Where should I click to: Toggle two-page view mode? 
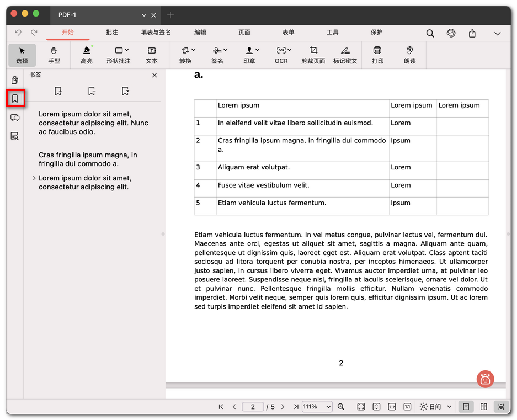coord(483,407)
